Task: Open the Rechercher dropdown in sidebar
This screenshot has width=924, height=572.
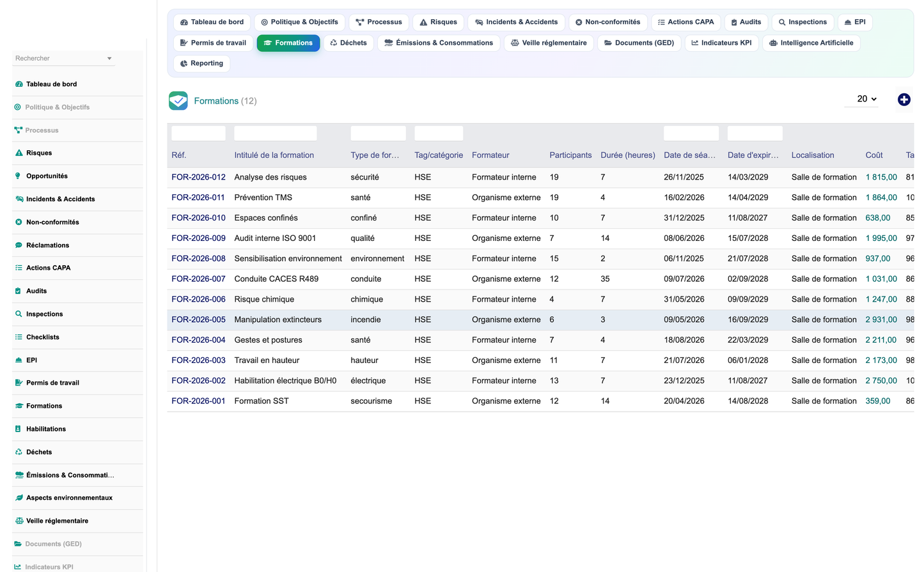Action: coord(63,58)
